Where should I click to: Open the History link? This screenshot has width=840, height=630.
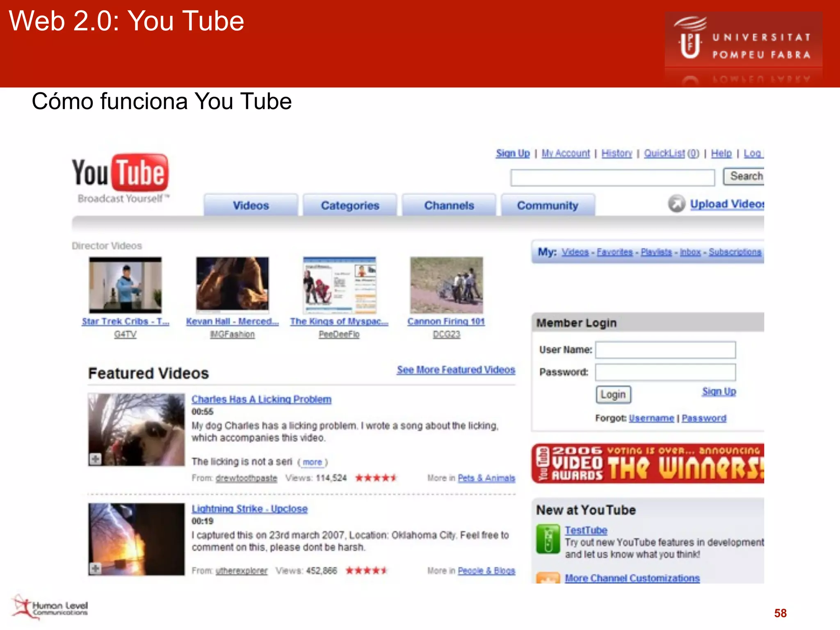(x=617, y=153)
